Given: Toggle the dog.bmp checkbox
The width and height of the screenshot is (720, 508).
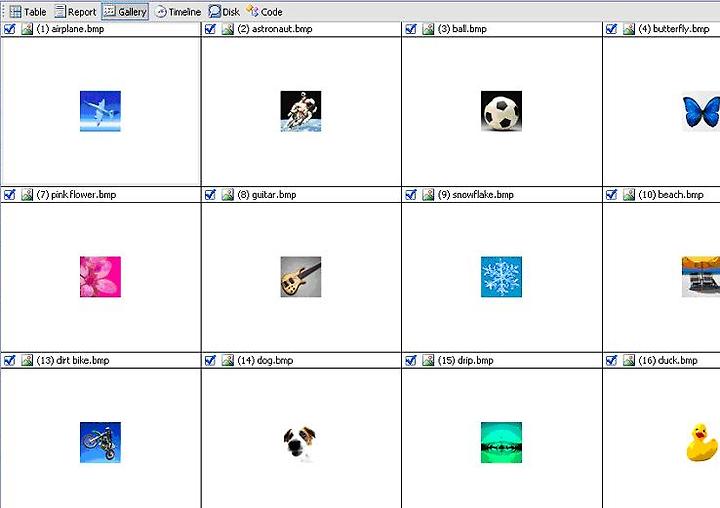Looking at the screenshot, I should tap(210, 361).
